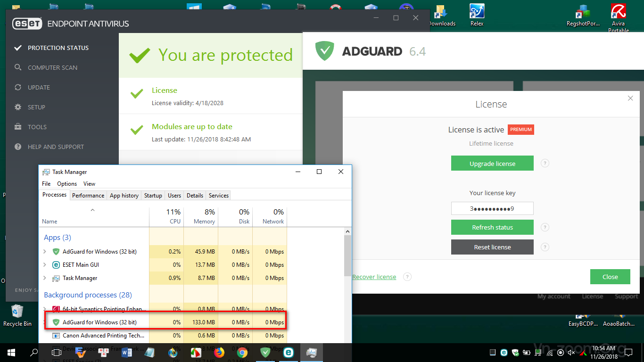Open Task View from the taskbar

coord(56,352)
